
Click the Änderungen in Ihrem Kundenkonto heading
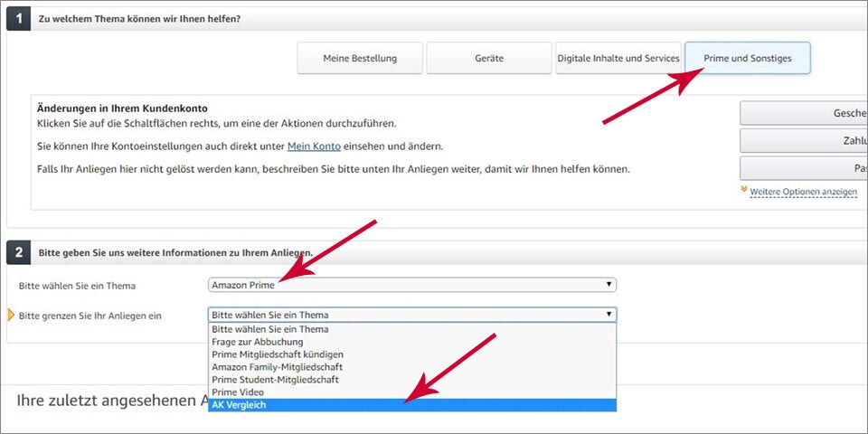(122, 108)
